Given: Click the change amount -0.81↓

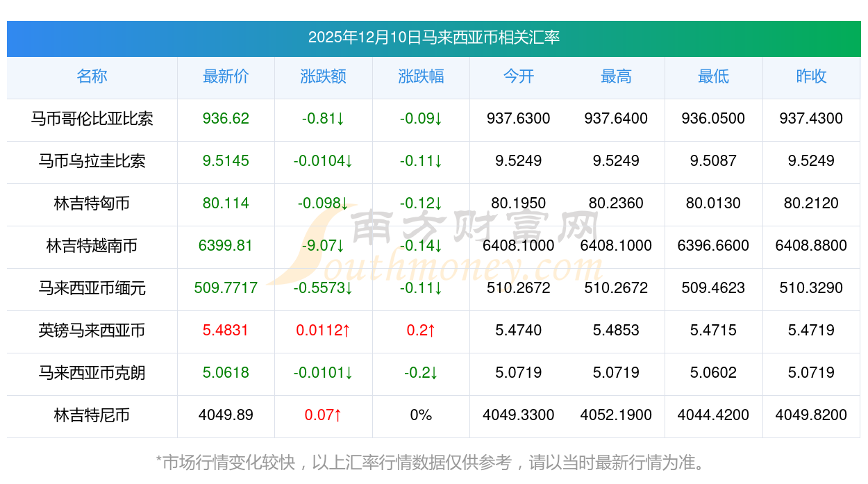Looking at the screenshot, I should pos(324,119).
